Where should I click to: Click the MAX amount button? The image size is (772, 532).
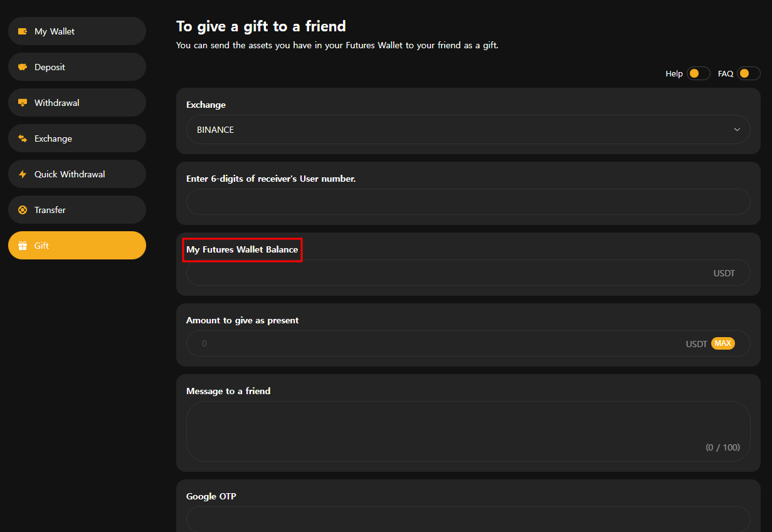pos(722,343)
